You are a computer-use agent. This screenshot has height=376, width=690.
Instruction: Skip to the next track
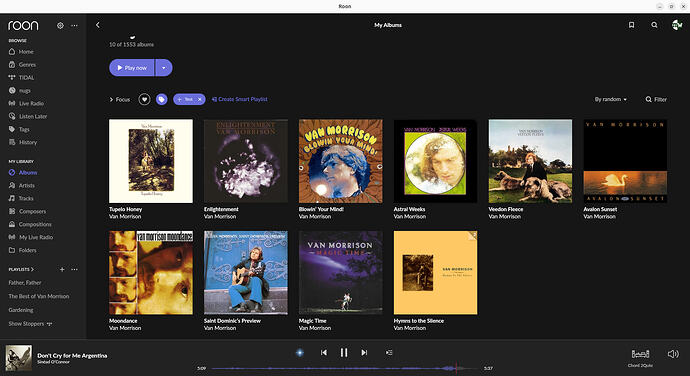364,352
